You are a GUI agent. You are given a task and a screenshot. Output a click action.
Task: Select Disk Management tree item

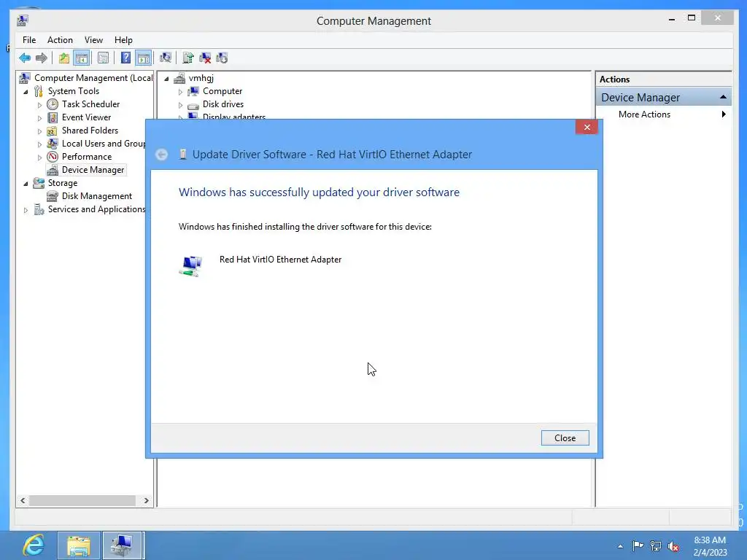click(97, 196)
